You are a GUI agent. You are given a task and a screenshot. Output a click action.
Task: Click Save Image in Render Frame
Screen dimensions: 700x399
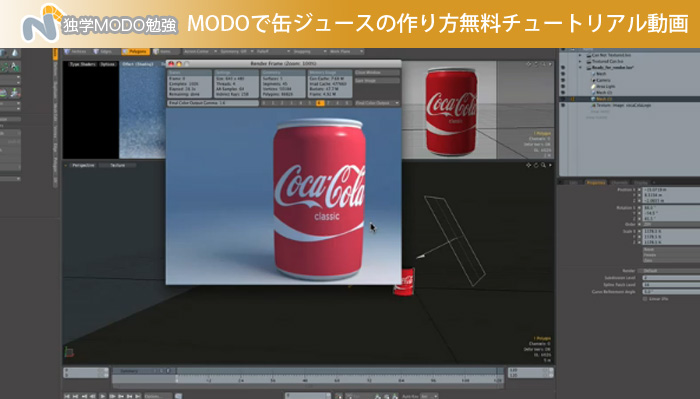click(377, 81)
